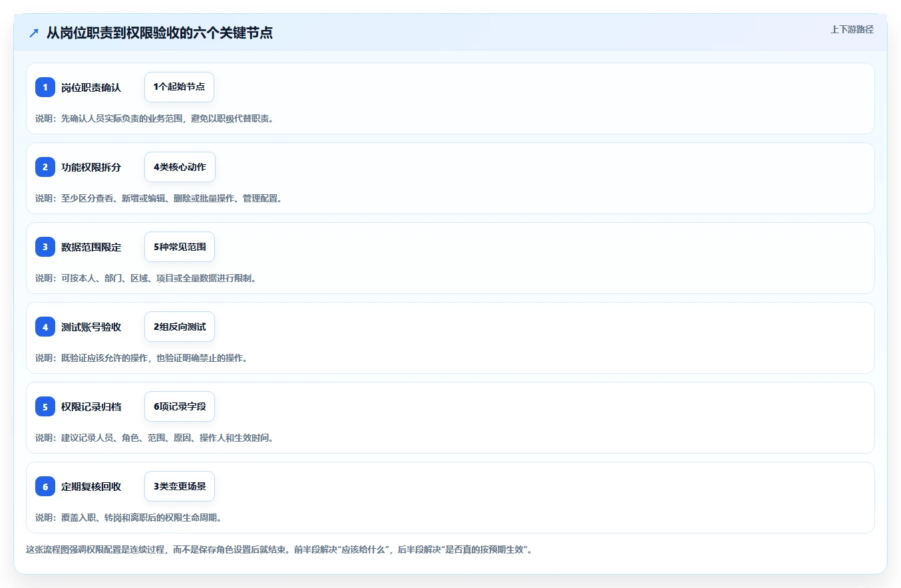Screen dimensions: 901x588
Task: Click the step 2 number badge
Action: (x=45, y=167)
